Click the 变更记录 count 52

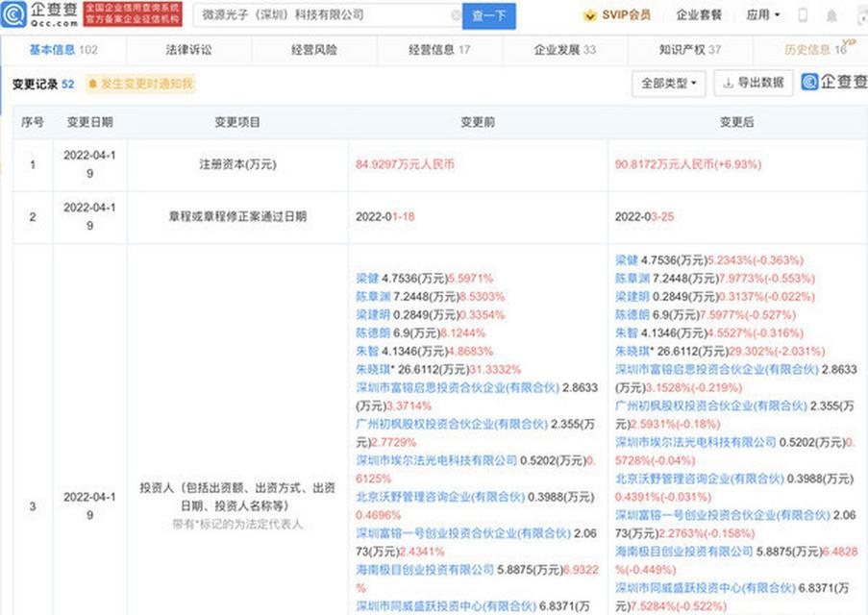(67, 85)
